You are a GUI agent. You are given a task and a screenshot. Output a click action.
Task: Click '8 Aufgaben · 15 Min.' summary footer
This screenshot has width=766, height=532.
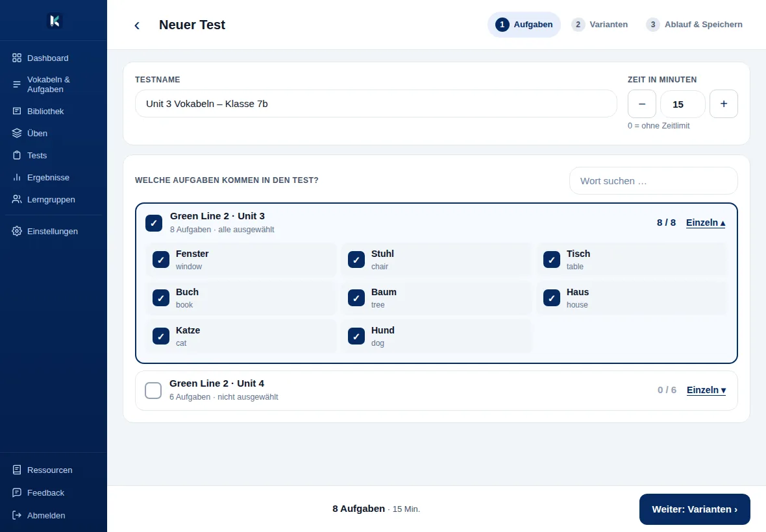(x=376, y=509)
